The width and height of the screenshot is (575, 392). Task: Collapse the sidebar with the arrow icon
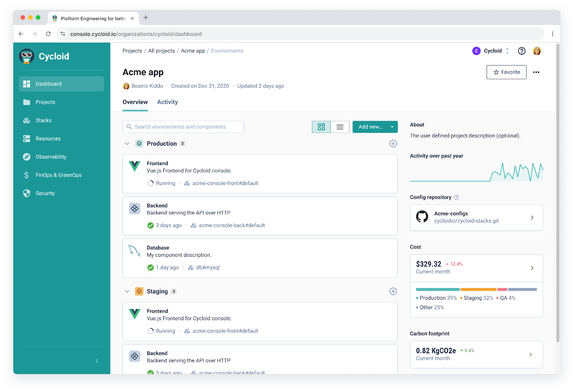click(97, 361)
